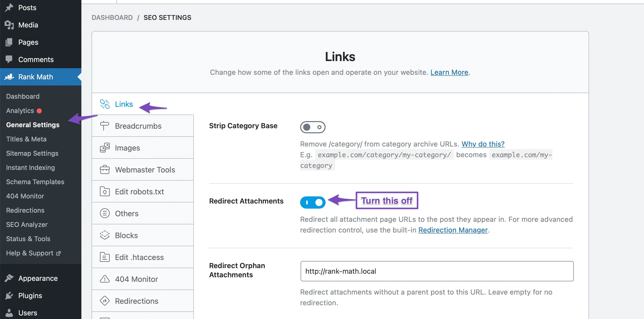The image size is (644, 319).
Task: Click the SEO SETTINGS breadcrumb text
Action: coord(167,18)
